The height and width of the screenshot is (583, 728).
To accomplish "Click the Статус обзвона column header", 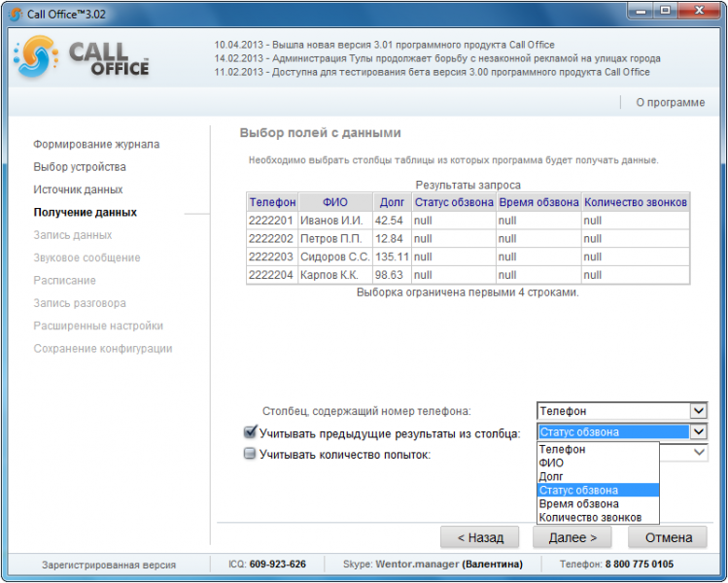I will (454, 202).
